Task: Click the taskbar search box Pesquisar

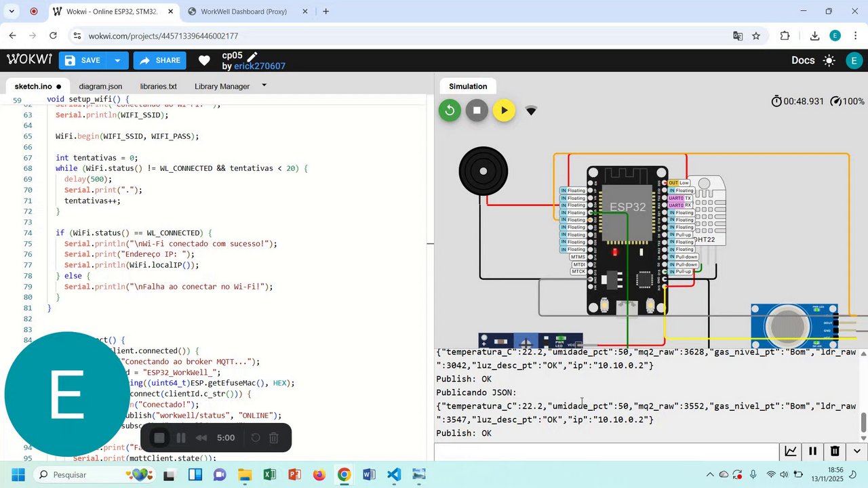Action: click(x=94, y=474)
